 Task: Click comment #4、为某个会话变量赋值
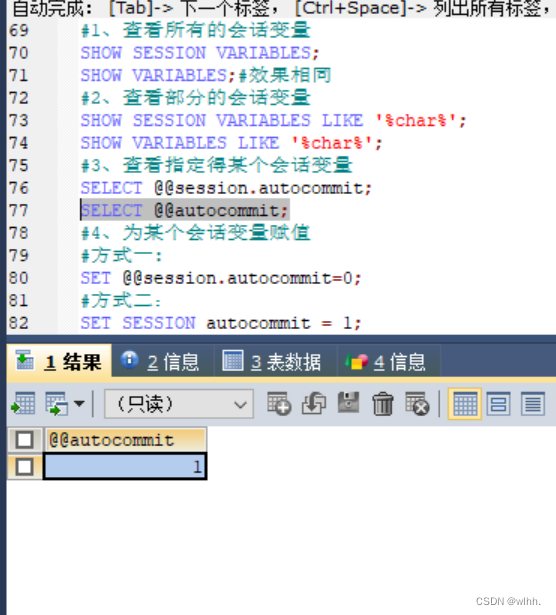(196, 233)
